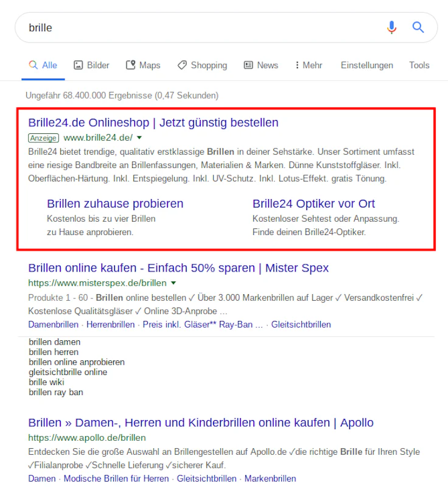Image resolution: width=448 pixels, height=495 pixels.
Task: Select the 'brillen damen' suggestion
Action: pos(55,342)
